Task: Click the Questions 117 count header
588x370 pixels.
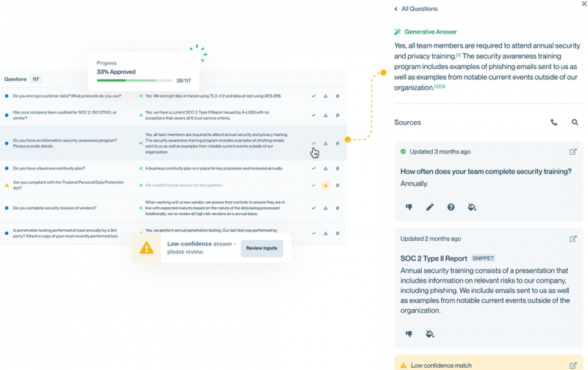Action: coord(22,79)
